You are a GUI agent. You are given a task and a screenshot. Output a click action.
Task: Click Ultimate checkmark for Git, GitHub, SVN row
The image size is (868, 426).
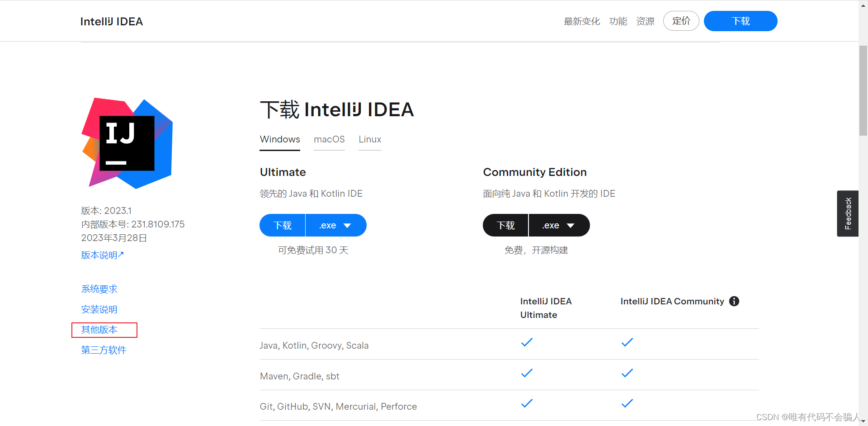click(527, 403)
